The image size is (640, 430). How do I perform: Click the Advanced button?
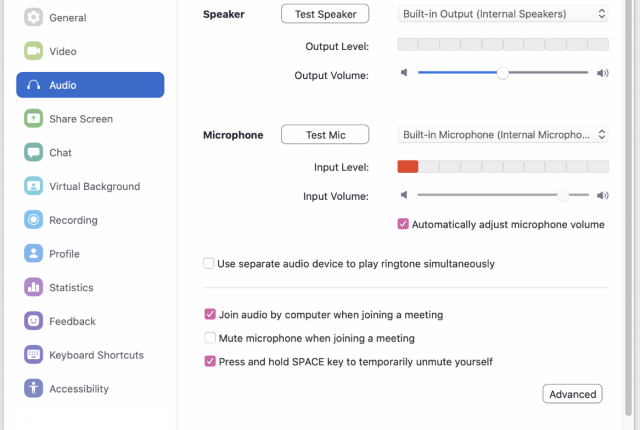pos(572,394)
